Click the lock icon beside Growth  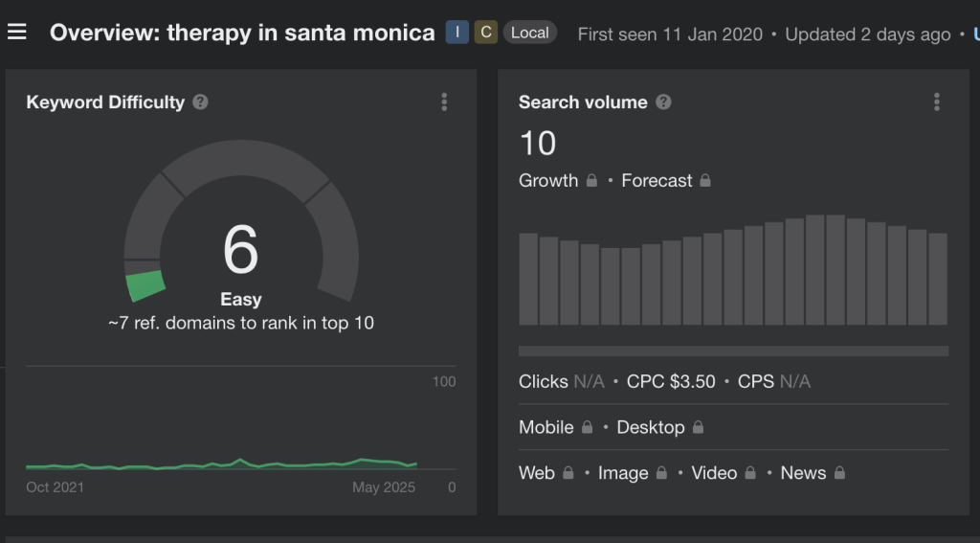(591, 180)
